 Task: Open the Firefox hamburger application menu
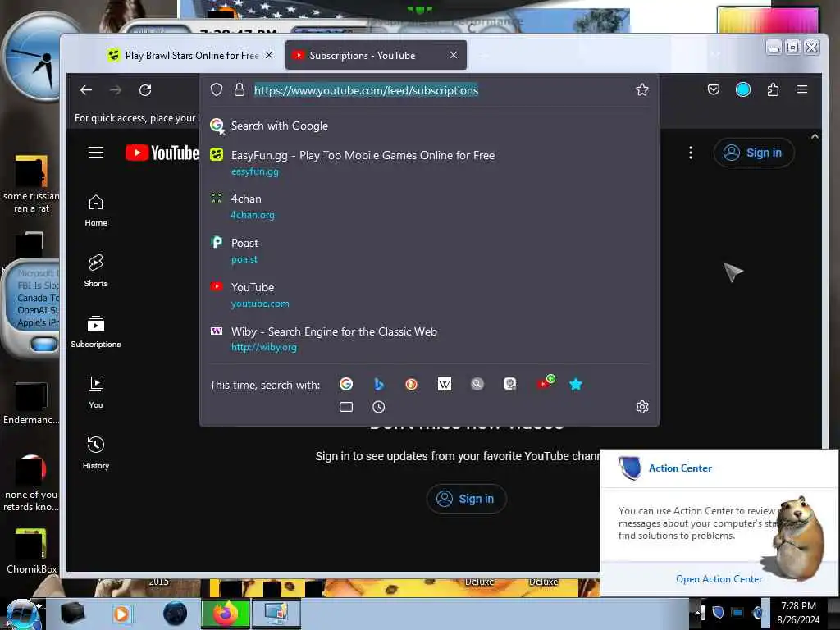pos(802,89)
